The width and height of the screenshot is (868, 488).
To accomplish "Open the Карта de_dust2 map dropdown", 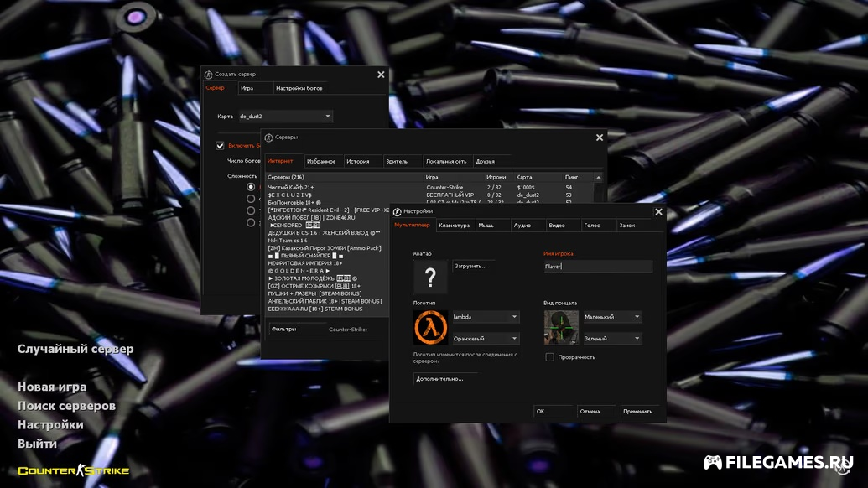I will click(x=285, y=117).
